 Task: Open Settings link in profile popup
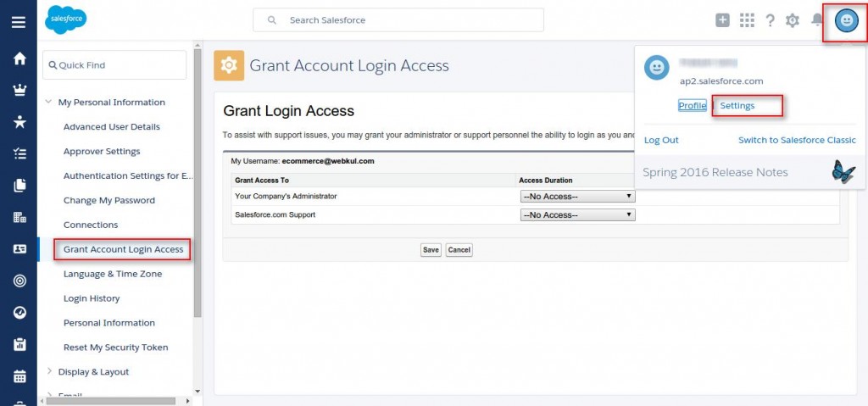pyautogui.click(x=737, y=105)
